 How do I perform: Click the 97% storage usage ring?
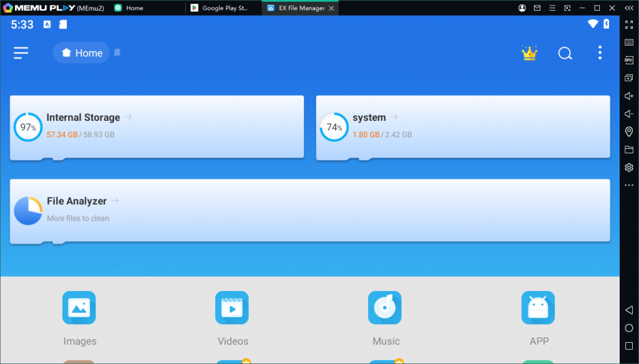click(27, 127)
